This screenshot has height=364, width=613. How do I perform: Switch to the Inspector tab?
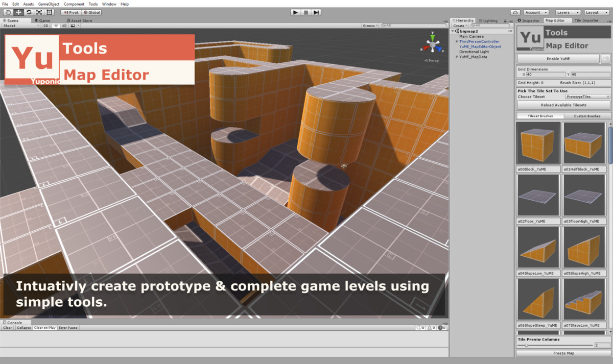(x=529, y=20)
